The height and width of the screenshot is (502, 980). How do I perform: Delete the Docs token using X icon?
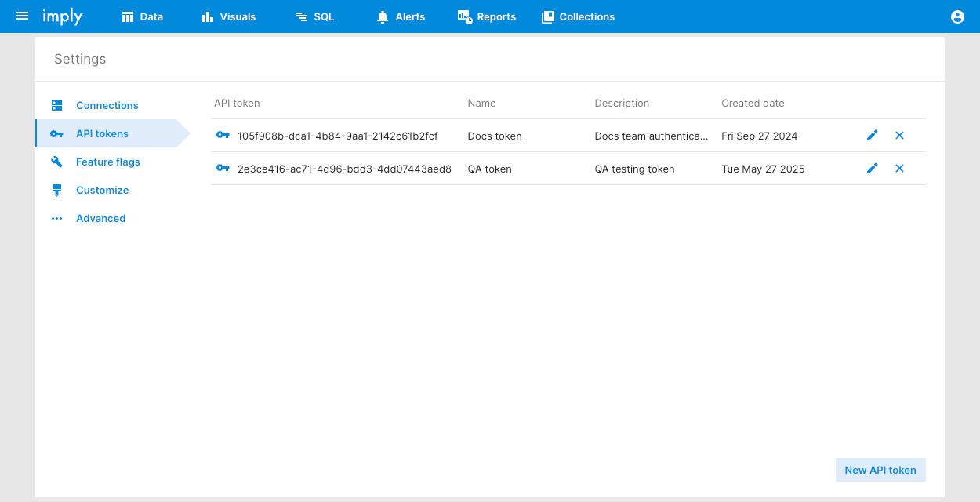tap(899, 136)
